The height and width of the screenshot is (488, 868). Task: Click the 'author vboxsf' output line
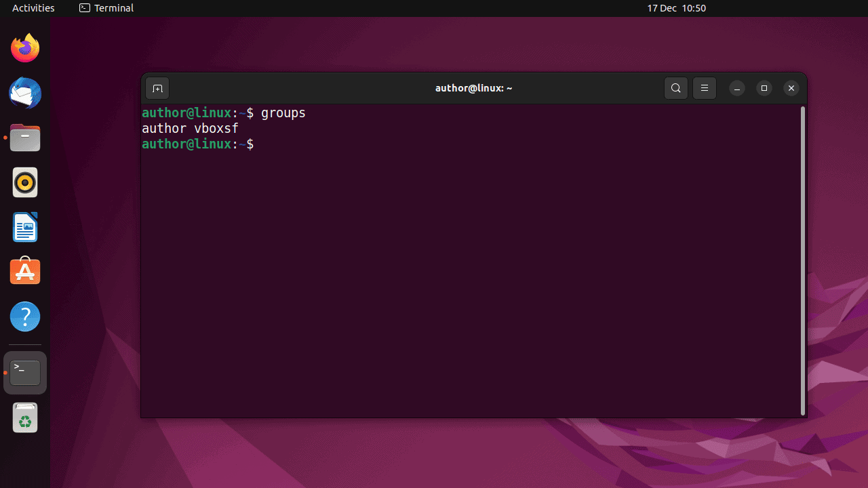pyautogui.click(x=190, y=128)
